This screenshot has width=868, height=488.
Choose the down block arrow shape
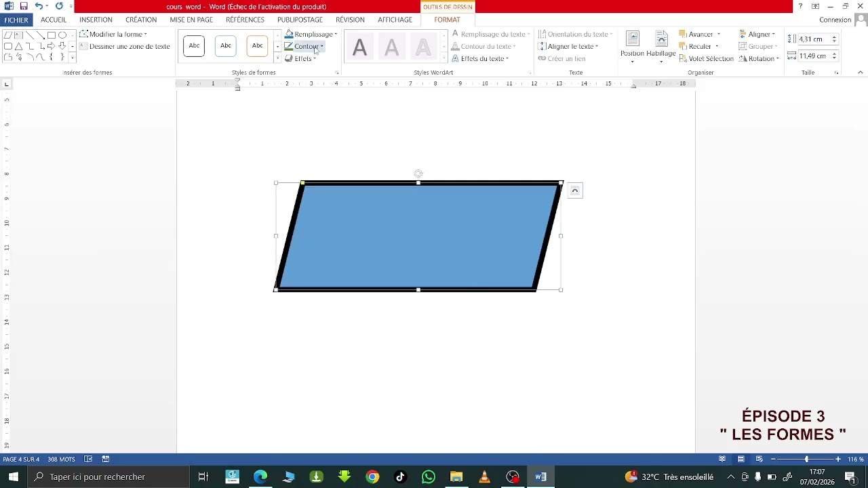click(x=62, y=46)
